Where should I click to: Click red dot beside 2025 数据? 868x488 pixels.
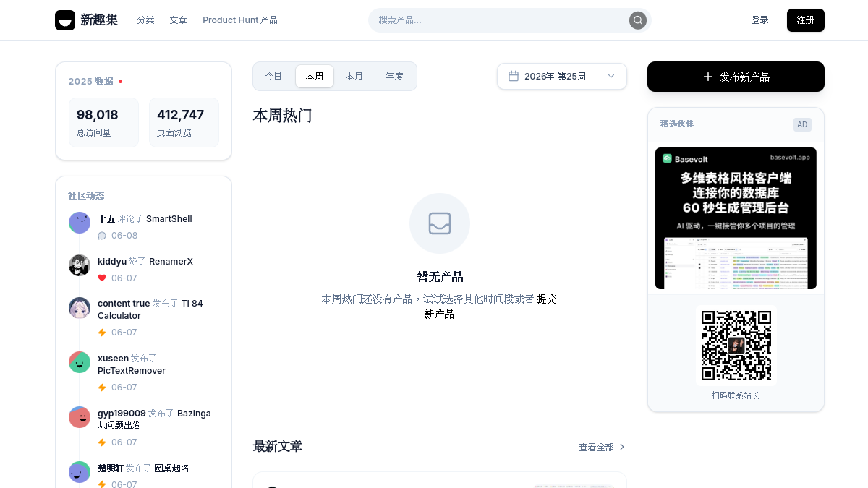120,82
